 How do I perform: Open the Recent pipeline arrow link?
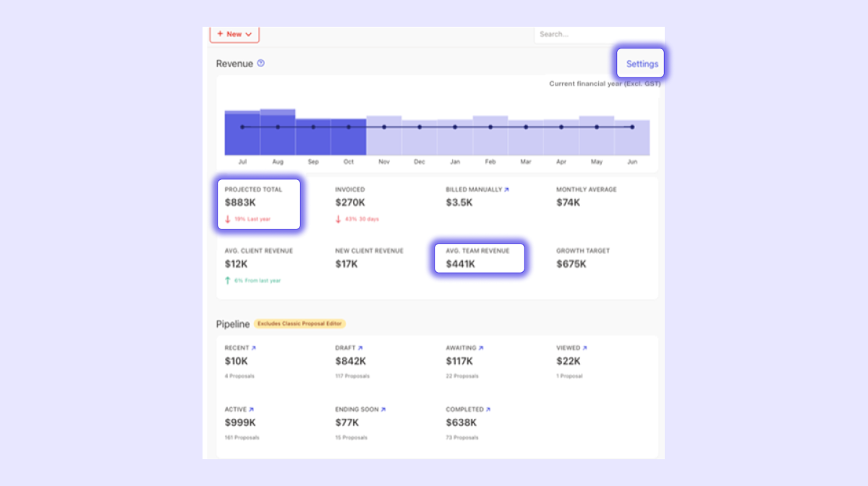point(253,348)
